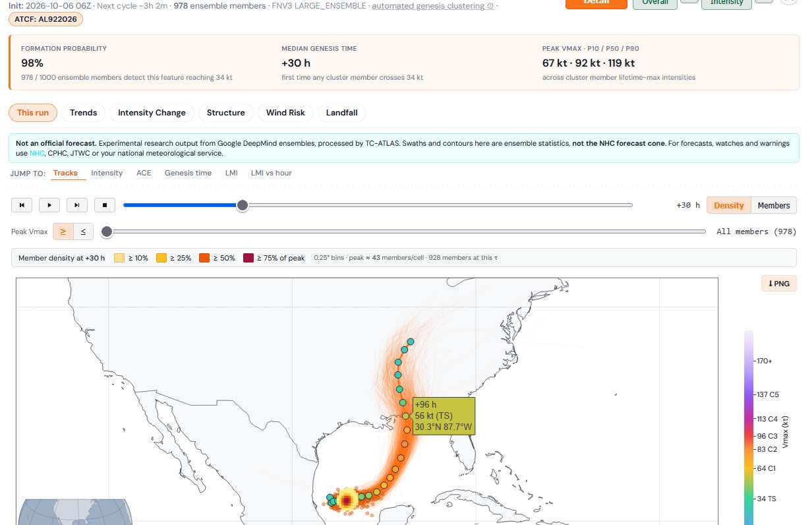
Task: Go to the Structure tab
Action: (226, 113)
